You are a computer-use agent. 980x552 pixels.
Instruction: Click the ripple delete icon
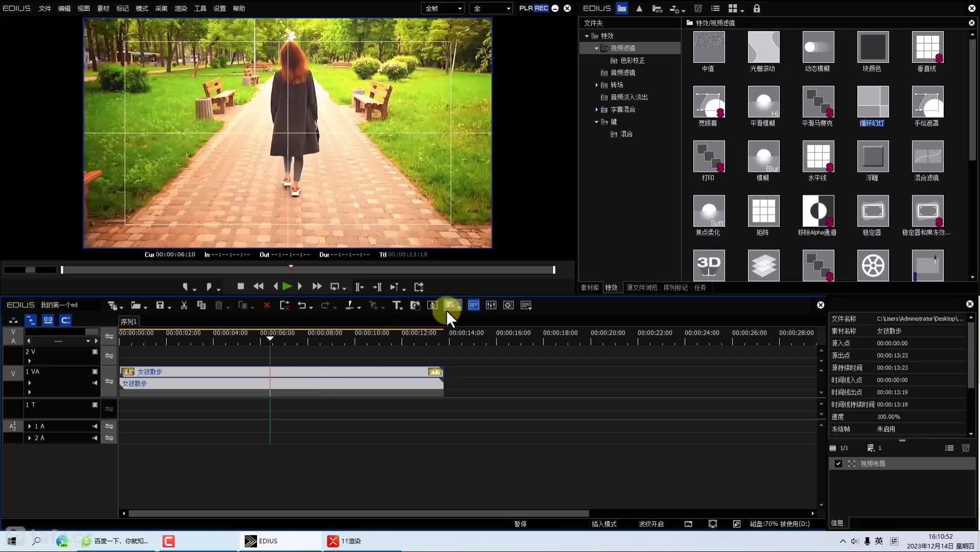click(x=285, y=305)
